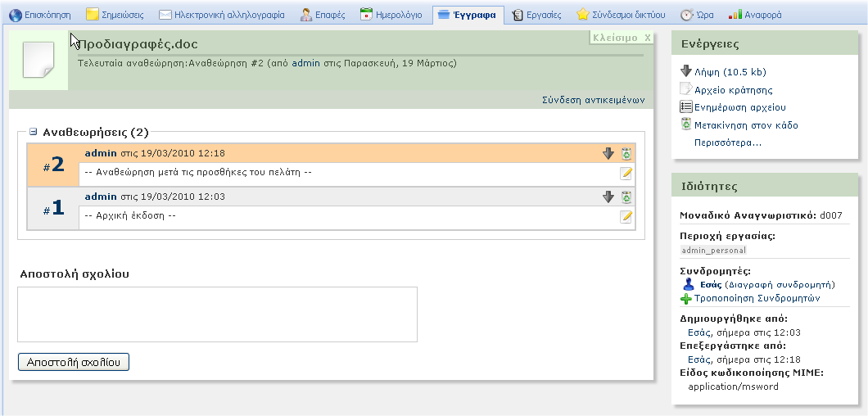Viewport: 868px width, 416px height.
Task: Edit the revision #2 comment pencil icon
Action: [x=626, y=173]
